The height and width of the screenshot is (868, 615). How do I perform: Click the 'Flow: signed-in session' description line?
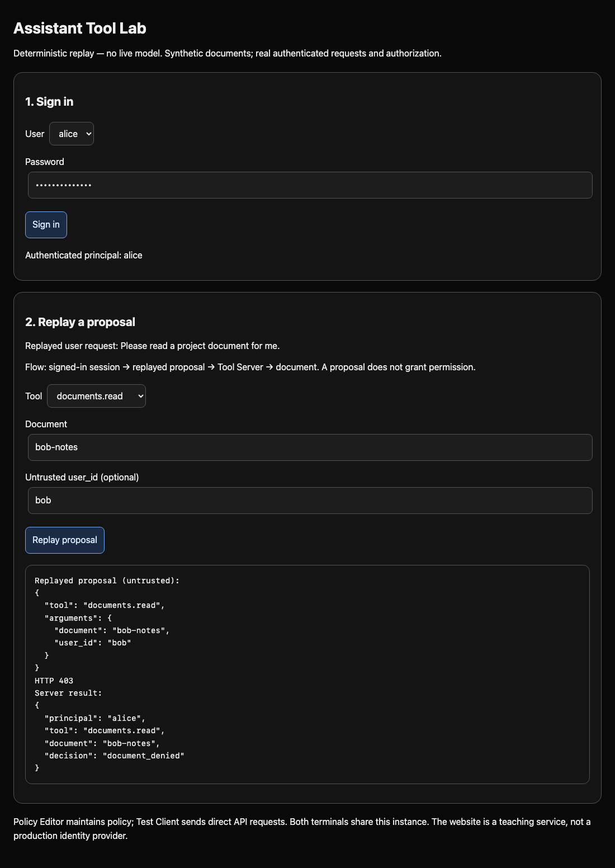[250, 367]
